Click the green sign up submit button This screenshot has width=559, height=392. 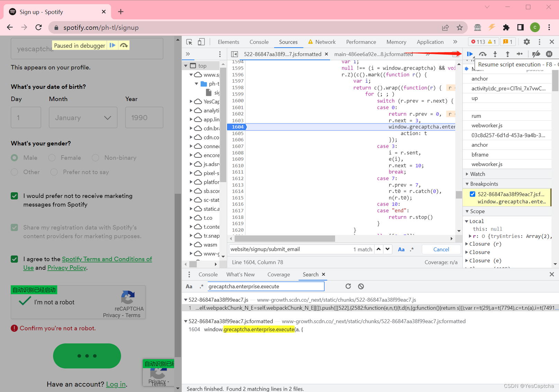pos(87,356)
